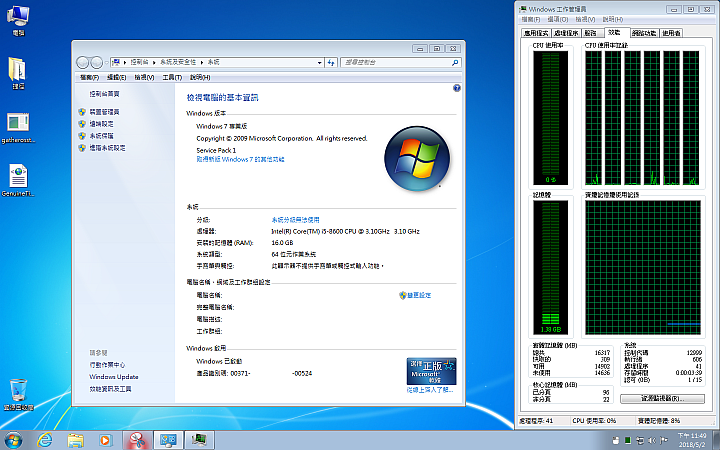
Task: Open 說明(H) menu in Task Manager
Action: click(x=613, y=19)
